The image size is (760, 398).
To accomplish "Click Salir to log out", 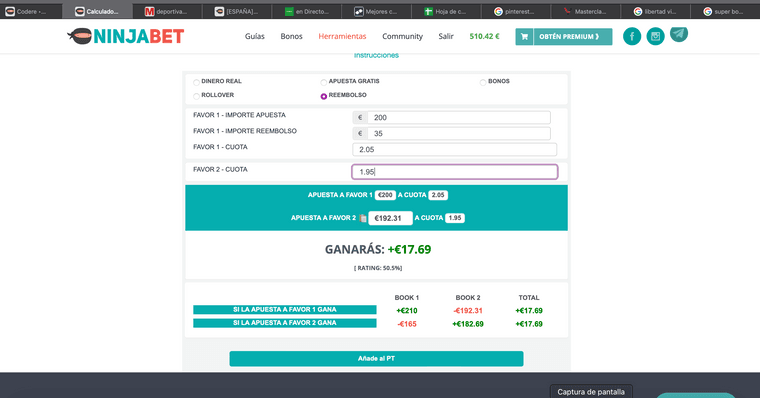I will point(446,36).
